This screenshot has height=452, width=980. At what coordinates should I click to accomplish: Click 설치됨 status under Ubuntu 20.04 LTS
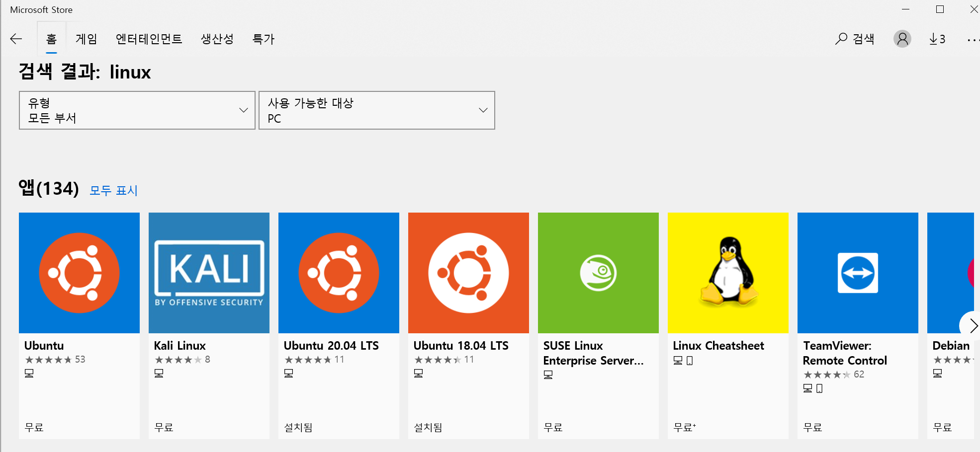[x=298, y=427]
